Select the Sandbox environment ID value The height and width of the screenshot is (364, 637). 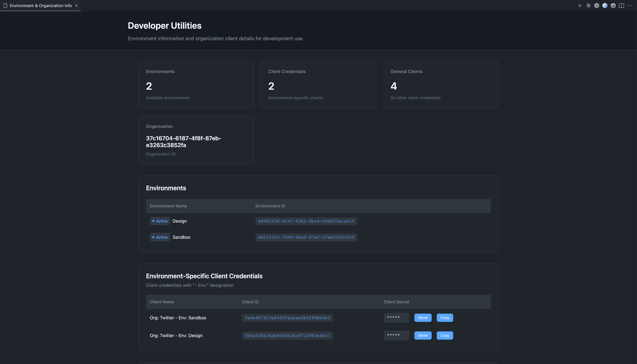[x=306, y=237]
